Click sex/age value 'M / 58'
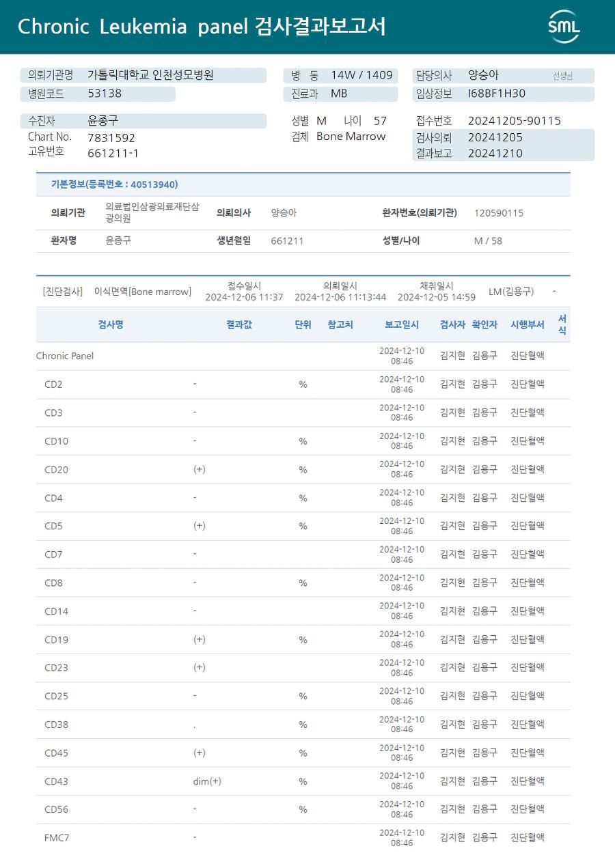615x868 pixels. 488,241
